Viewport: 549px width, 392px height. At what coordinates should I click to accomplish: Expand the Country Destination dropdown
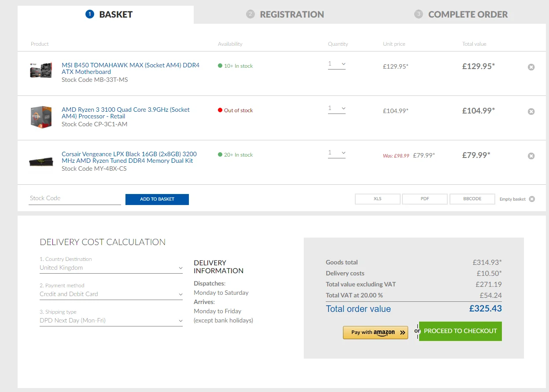(x=111, y=268)
